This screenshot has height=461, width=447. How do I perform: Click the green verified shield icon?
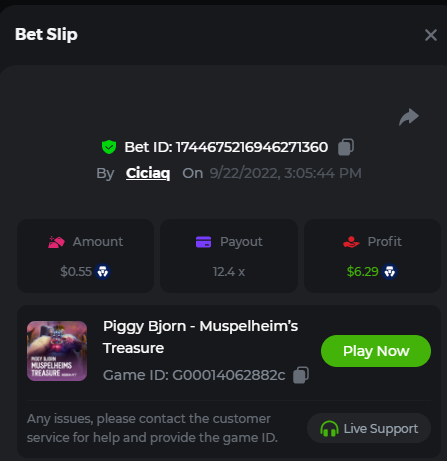(109, 147)
